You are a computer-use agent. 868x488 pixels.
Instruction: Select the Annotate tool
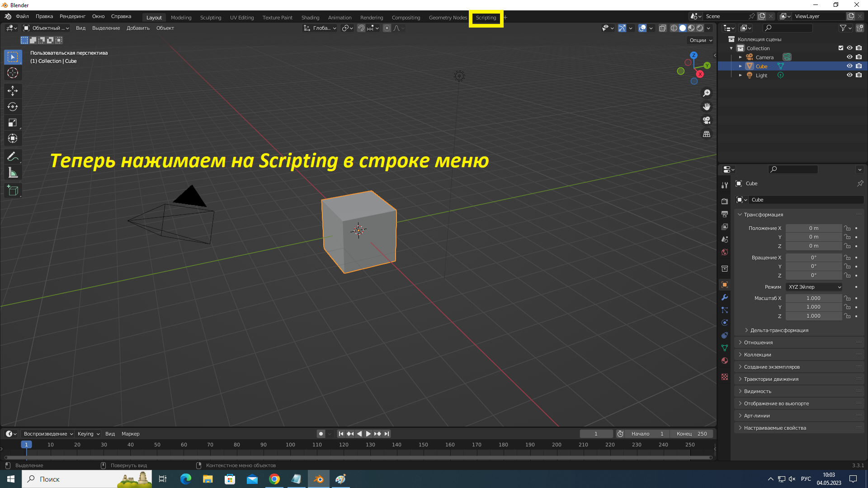click(13, 157)
